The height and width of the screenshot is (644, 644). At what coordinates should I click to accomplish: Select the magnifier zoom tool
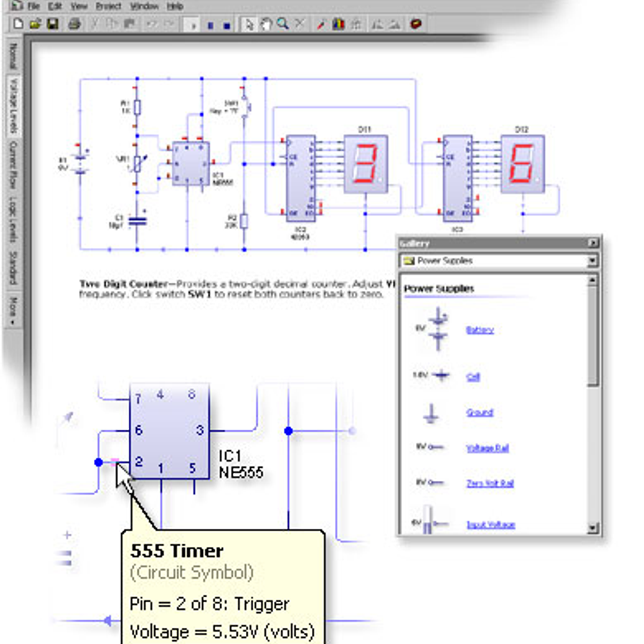282,24
